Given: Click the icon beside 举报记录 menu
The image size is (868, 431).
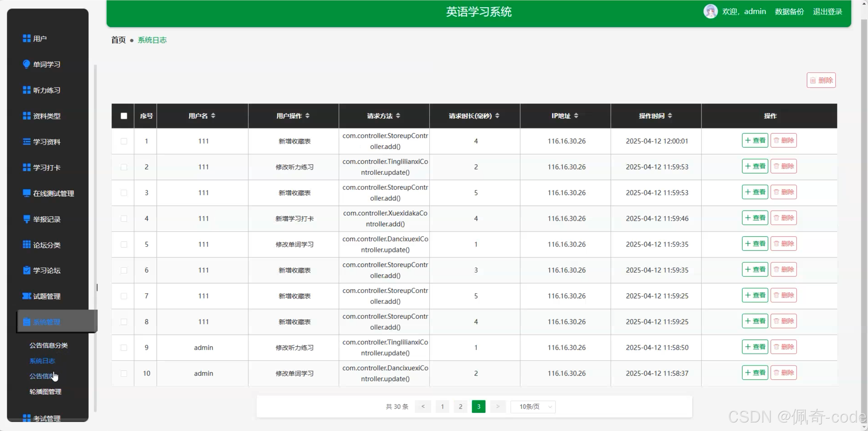Looking at the screenshot, I should (x=26, y=219).
